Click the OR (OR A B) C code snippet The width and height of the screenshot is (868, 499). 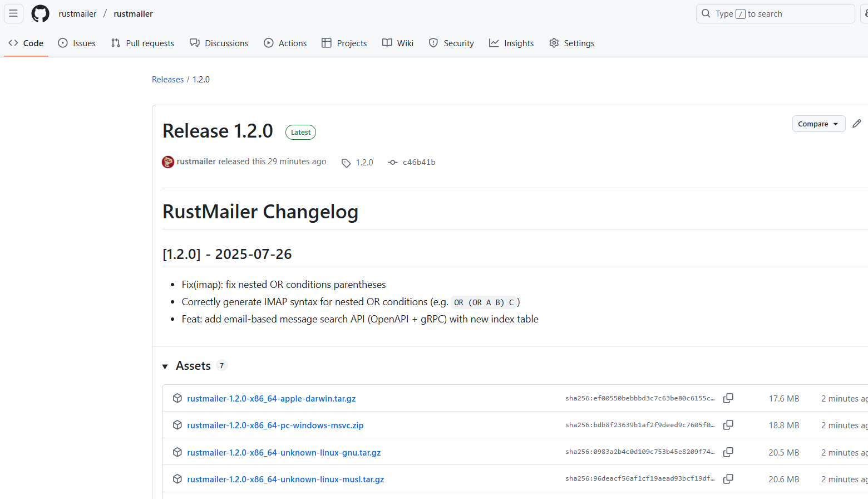pos(484,302)
